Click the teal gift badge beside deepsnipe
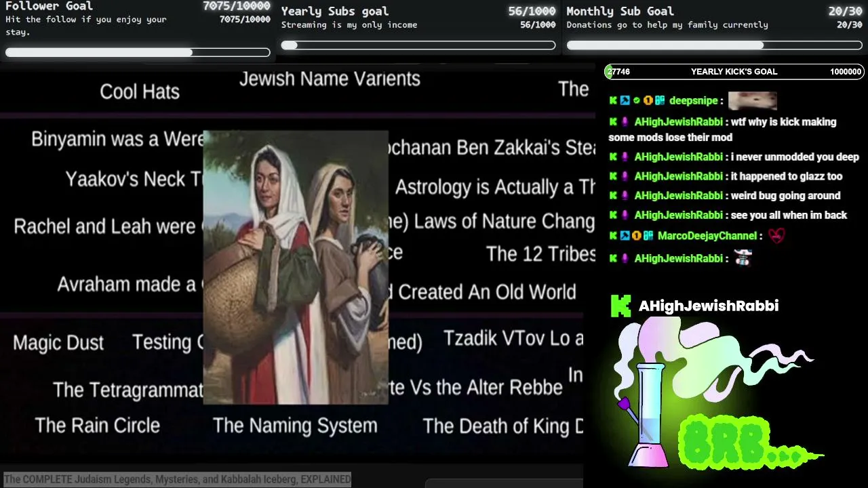 point(659,100)
